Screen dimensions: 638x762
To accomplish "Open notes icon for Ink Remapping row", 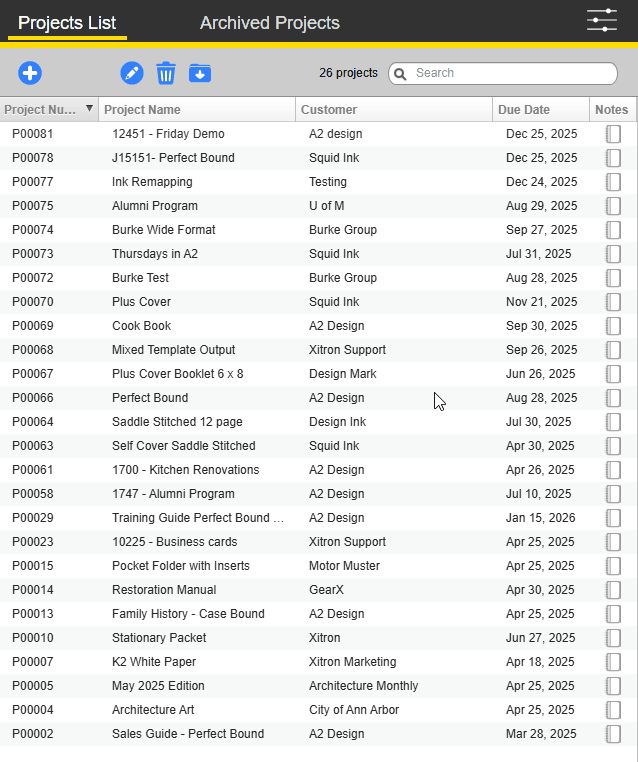I will point(613,182).
